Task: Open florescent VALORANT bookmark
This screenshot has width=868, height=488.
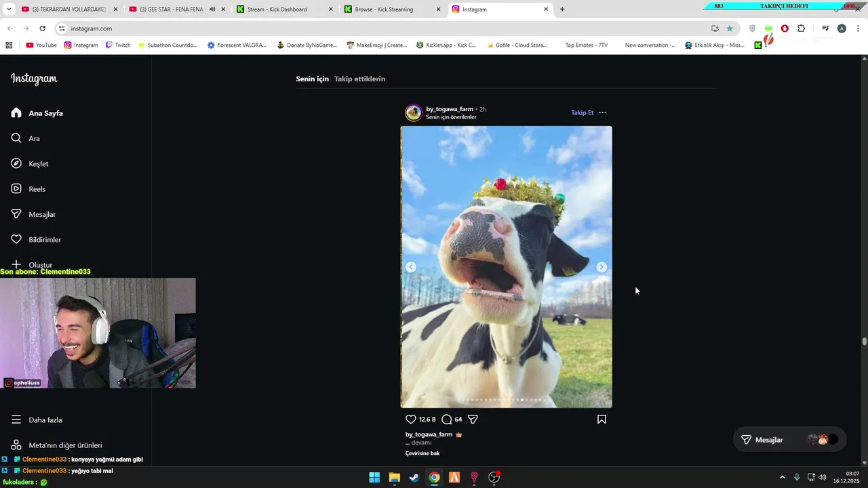Action: point(237,45)
